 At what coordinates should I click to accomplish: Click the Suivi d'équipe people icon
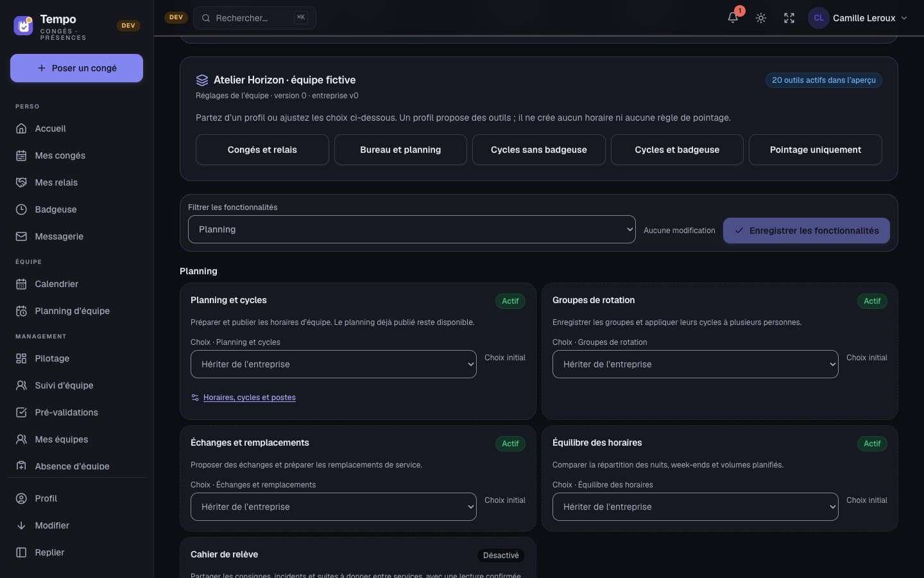pyautogui.click(x=21, y=385)
